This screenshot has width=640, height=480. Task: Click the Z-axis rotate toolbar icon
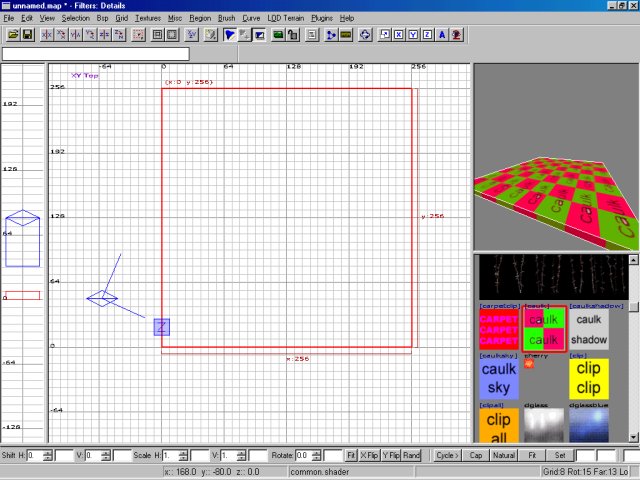pyautogui.click(x=121, y=35)
